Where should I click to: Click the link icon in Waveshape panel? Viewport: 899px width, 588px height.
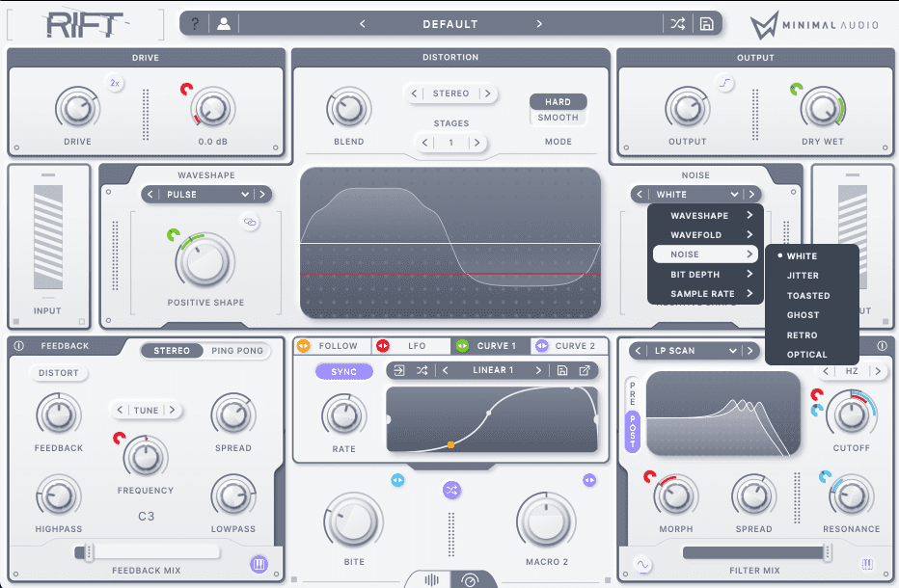(250, 222)
